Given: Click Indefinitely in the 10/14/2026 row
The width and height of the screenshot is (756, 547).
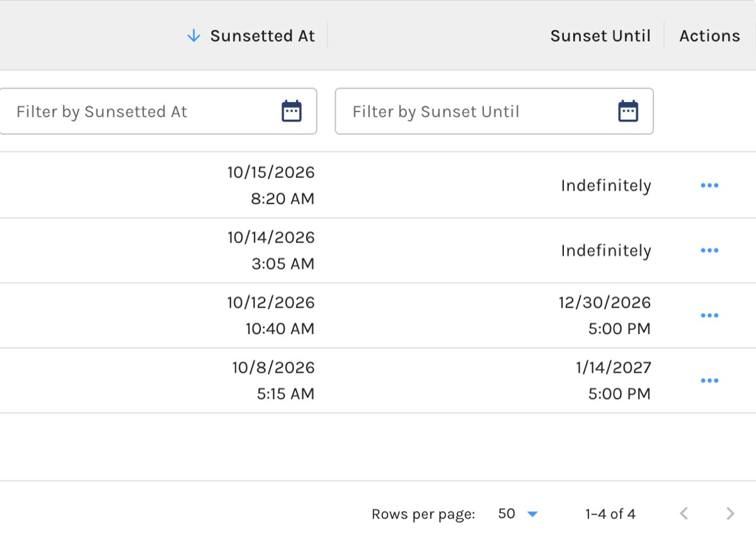Looking at the screenshot, I should (606, 251).
